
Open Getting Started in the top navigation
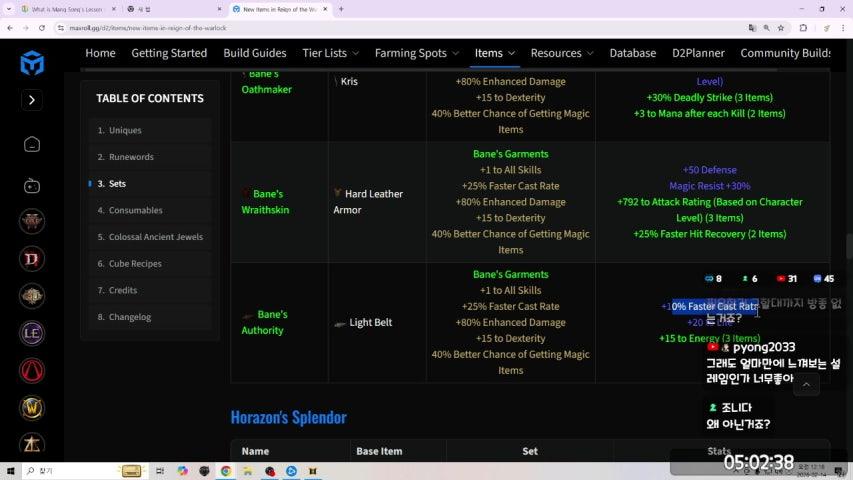point(169,53)
